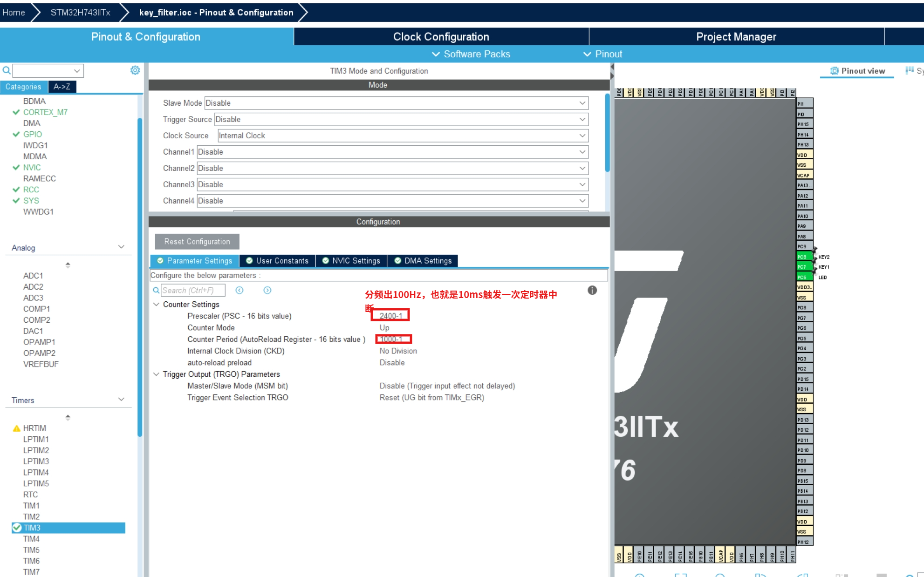Click the Reset Configuration button
This screenshot has width=924, height=577.
pos(197,241)
